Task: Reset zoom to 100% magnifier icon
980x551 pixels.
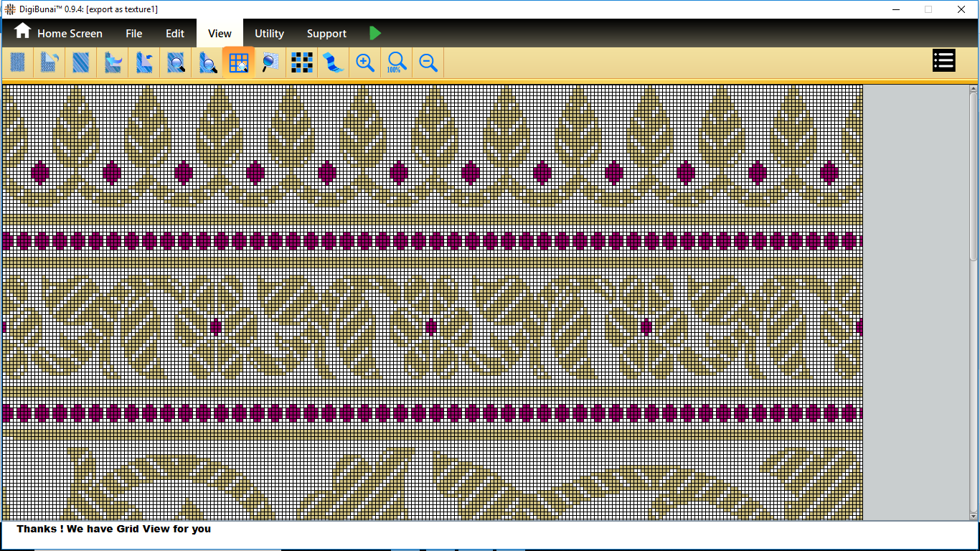Action: tap(397, 63)
